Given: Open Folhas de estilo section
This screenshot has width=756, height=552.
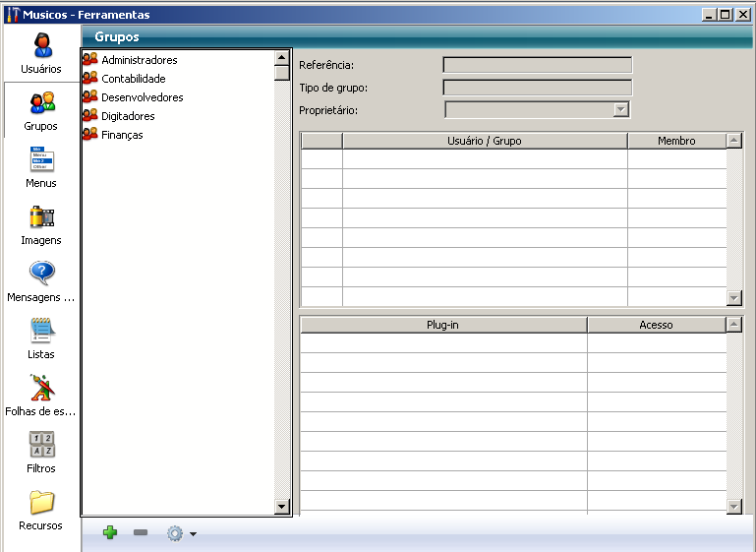Looking at the screenshot, I should (x=41, y=389).
